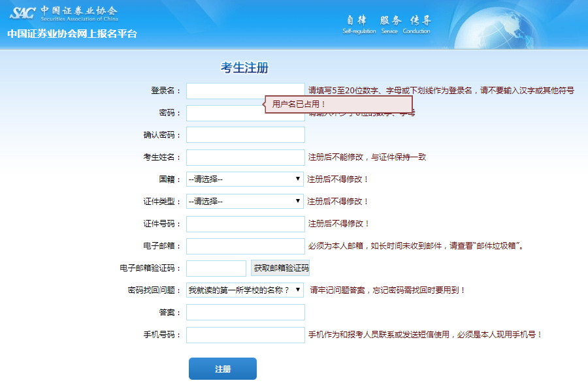Click the 中国证券业协会网上报名平台 title text
This screenshot has width=588, height=385.
point(73,34)
